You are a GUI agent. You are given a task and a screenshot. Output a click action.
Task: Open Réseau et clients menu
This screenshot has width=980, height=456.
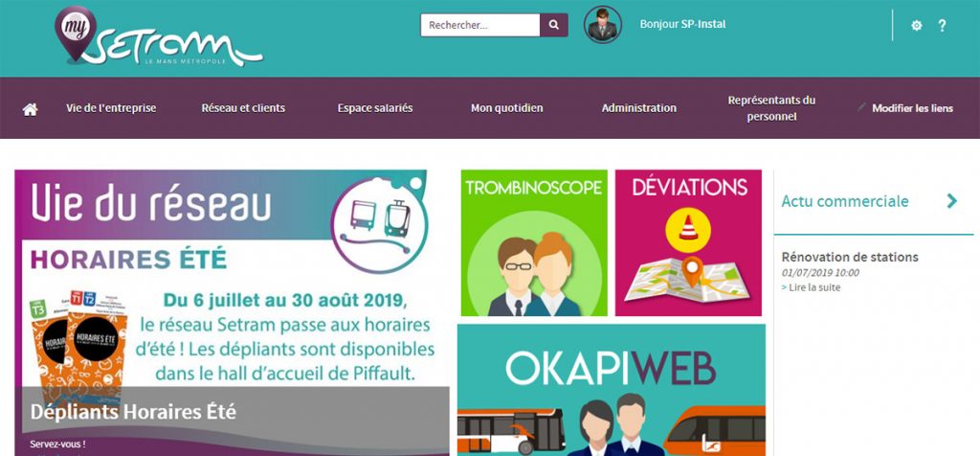pyautogui.click(x=243, y=108)
